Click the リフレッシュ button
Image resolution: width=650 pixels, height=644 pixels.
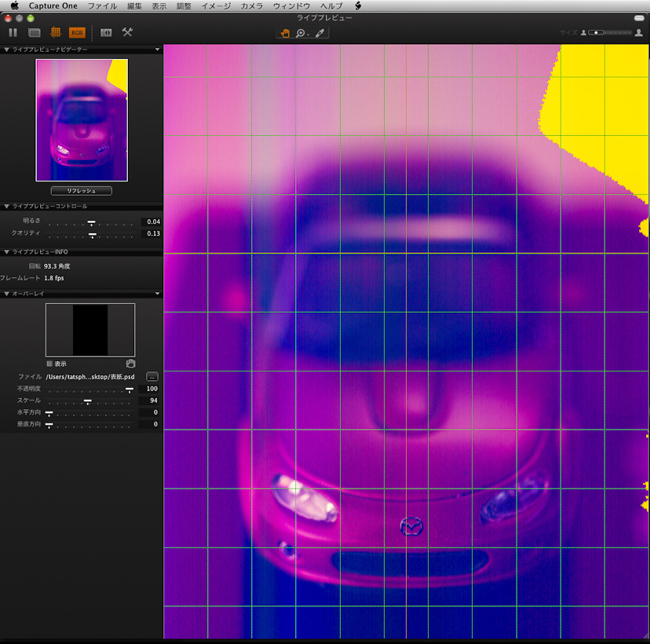tap(81, 191)
